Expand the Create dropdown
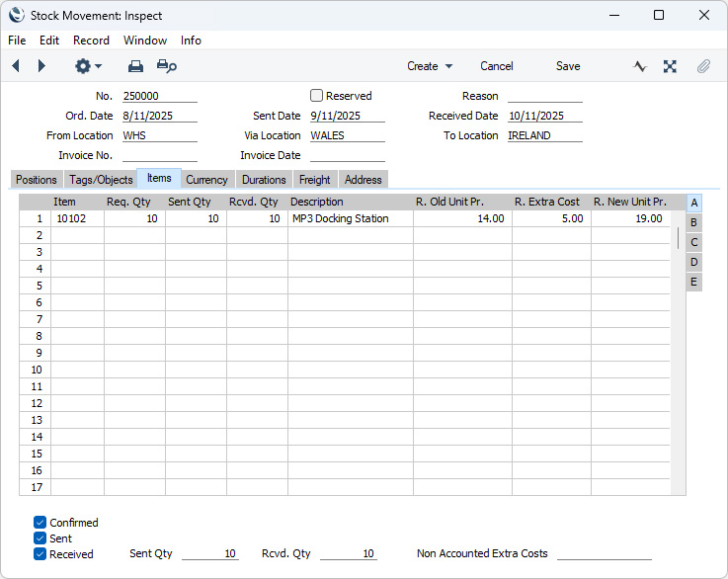Screen dimensions: 728x579 click(430, 66)
